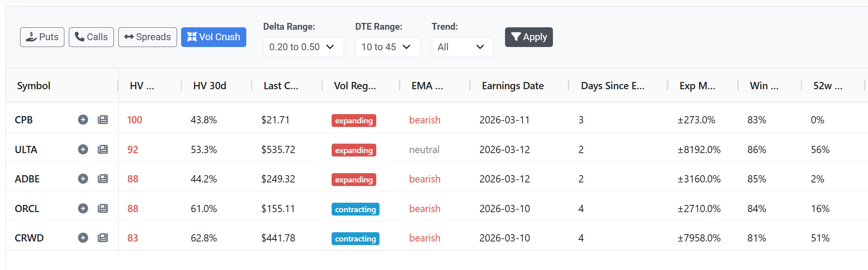Viewport: 868px width, 270px height.
Task: Open the news icon for CRWD
Action: 103,238
